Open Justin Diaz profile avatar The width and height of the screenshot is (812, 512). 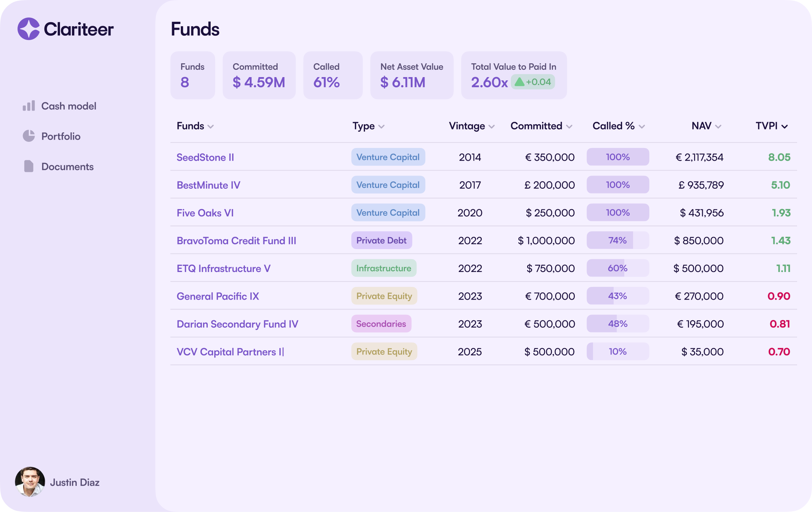(30, 482)
